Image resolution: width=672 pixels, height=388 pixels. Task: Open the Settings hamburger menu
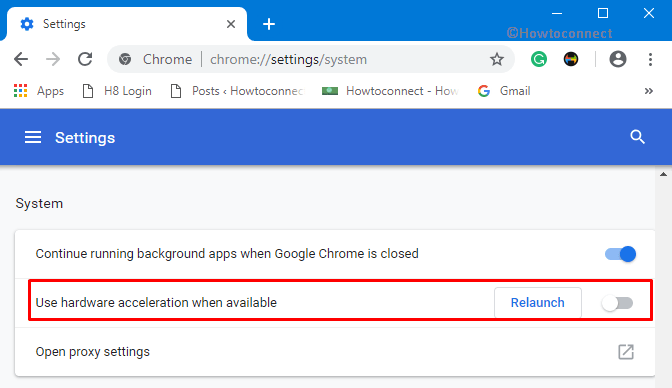[33, 138]
